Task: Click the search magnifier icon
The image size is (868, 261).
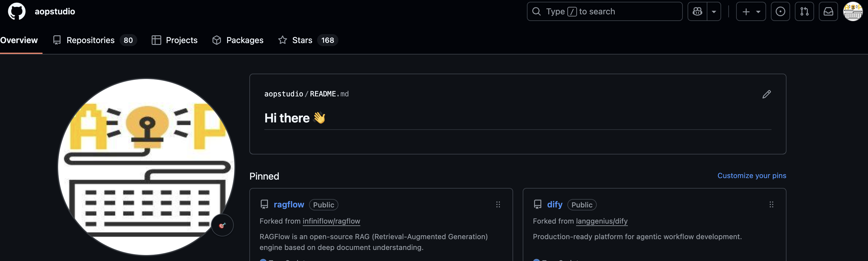Action: click(537, 11)
